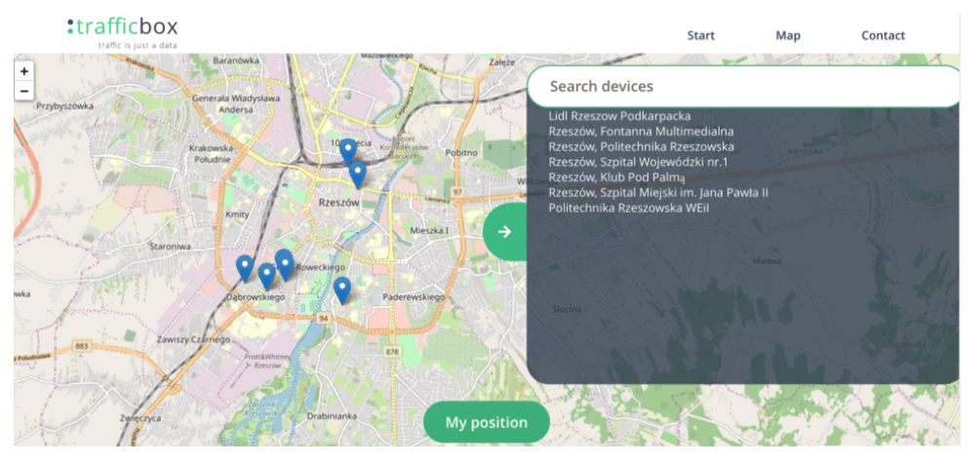Viewport: 980px width, 463px height.
Task: Click the Zawiszy Czarnego label on map
Action: point(194,339)
